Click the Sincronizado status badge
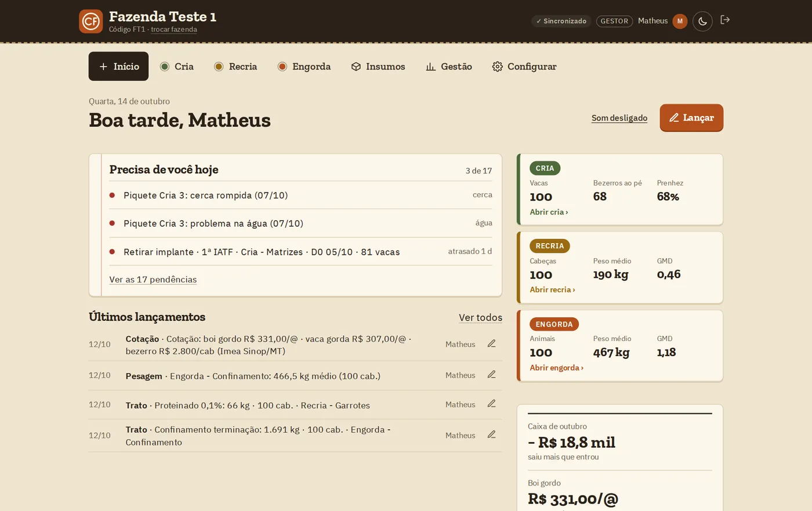This screenshot has width=812, height=511. [561, 21]
